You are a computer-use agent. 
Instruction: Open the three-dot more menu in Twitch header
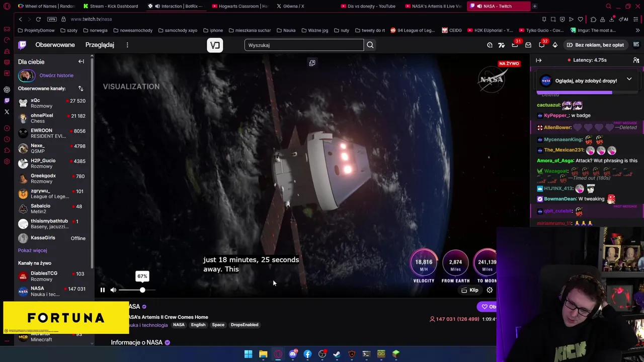tap(127, 45)
